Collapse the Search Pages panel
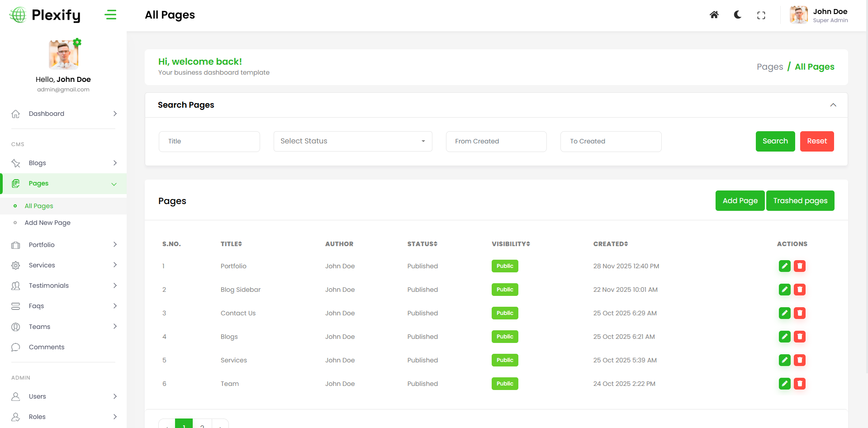Viewport: 868px width, 428px height. click(833, 105)
